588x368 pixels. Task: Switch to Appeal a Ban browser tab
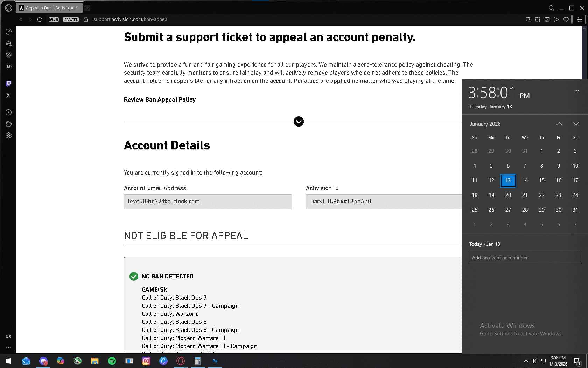(51, 8)
